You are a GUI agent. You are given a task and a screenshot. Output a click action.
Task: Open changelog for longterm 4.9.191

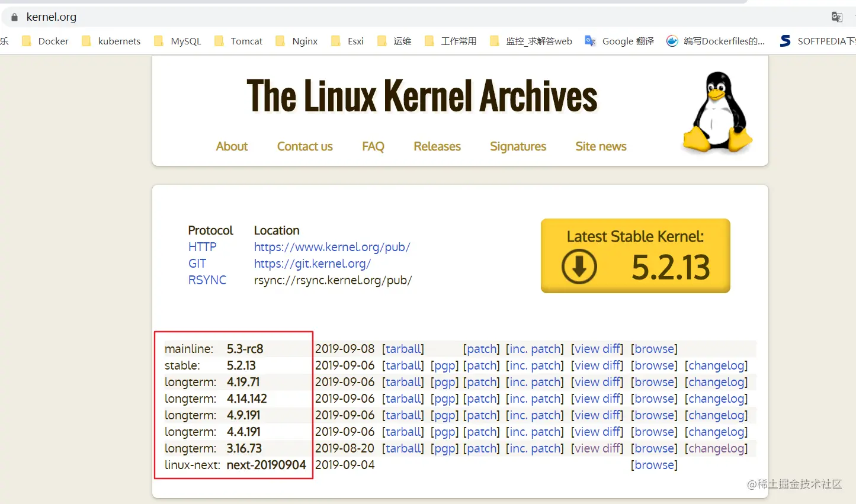point(716,415)
